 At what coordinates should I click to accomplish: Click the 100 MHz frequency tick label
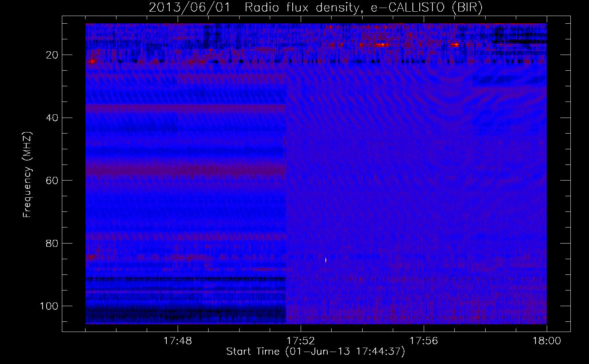point(49,306)
